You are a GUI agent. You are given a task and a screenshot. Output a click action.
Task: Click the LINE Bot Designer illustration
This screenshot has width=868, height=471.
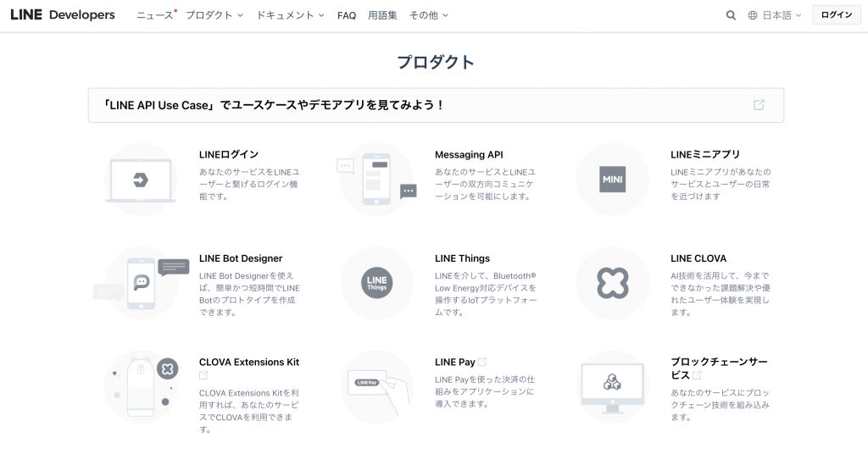pos(141,283)
